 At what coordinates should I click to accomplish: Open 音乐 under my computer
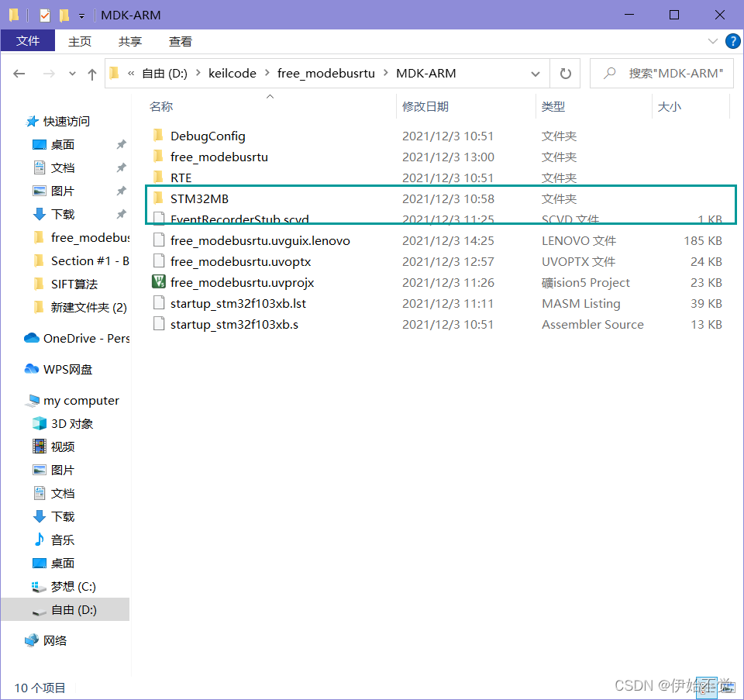pos(53,540)
